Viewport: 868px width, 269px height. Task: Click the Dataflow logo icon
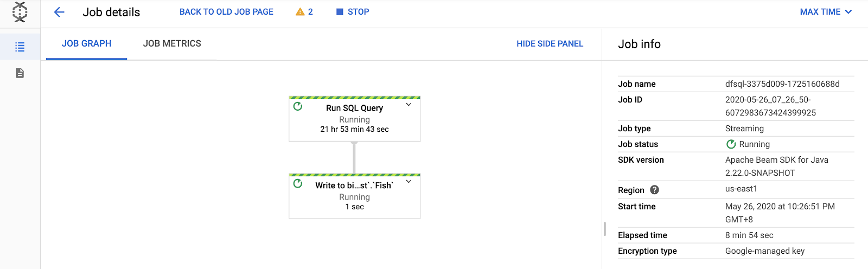[20, 12]
